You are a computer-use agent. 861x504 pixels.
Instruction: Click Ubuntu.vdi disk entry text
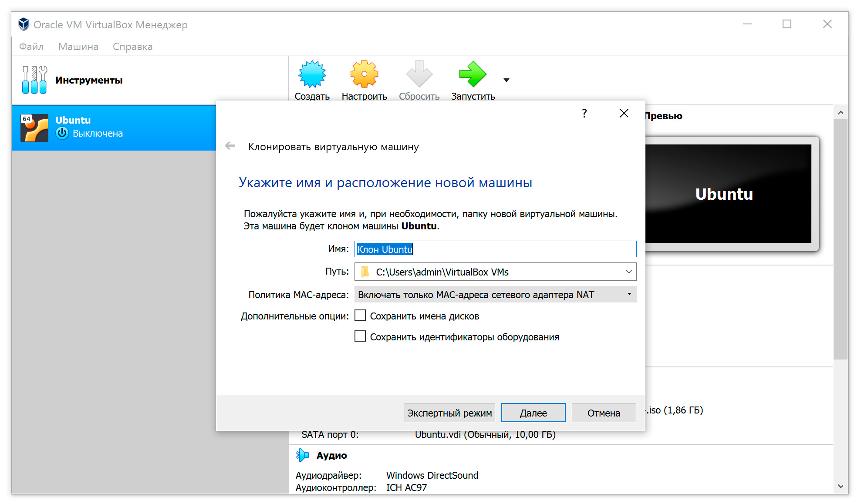485,435
